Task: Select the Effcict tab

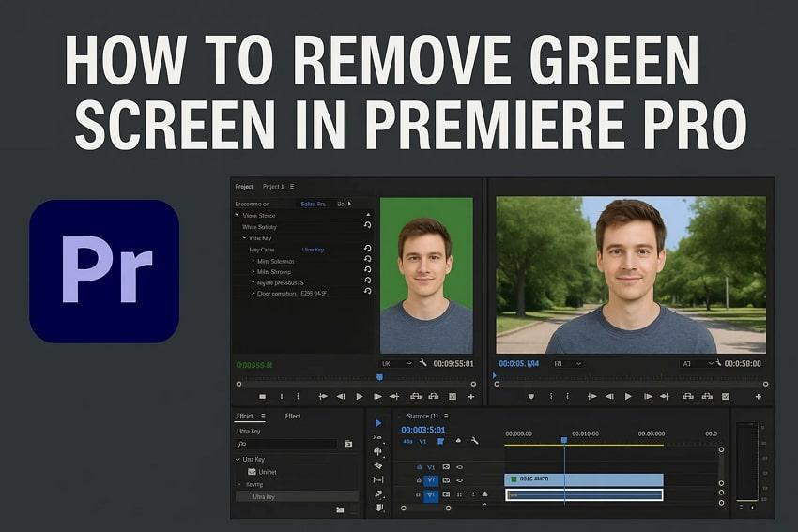Action: [245, 416]
